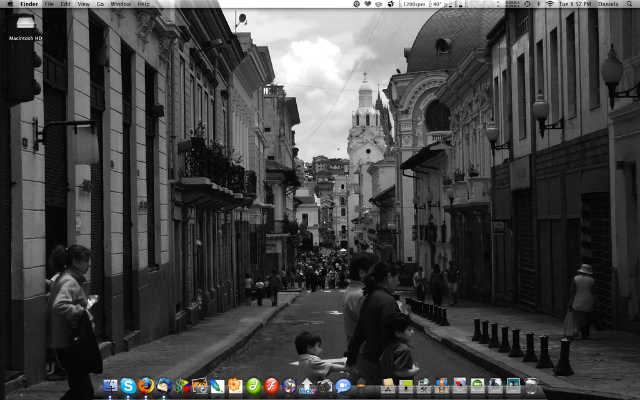Open Firefox browser in the dock
Image resolution: width=640 pixels, height=400 pixels.
point(146,385)
